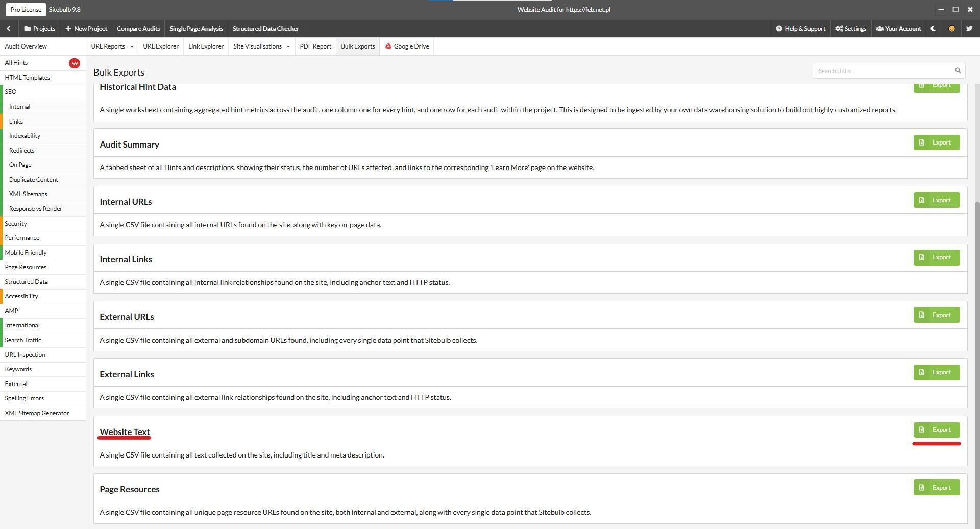
Task: Click the smiley feedback icon
Action: (951, 29)
